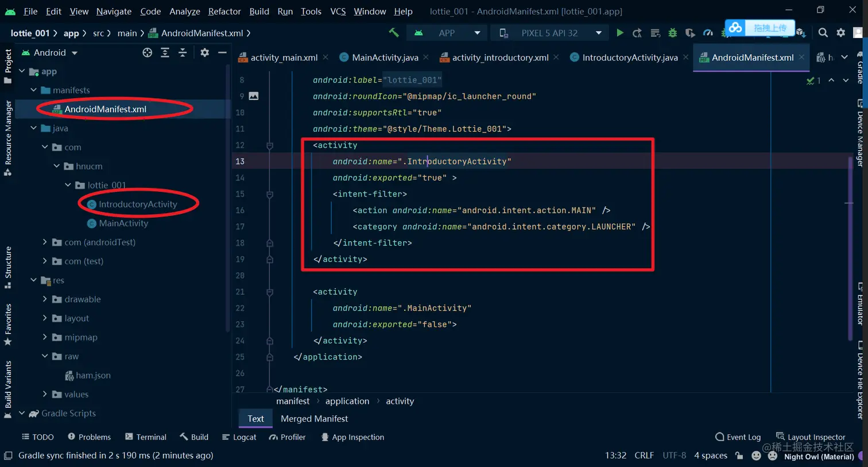The image size is (868, 467).
Task: Collapse the raw folder
Action: point(45,356)
